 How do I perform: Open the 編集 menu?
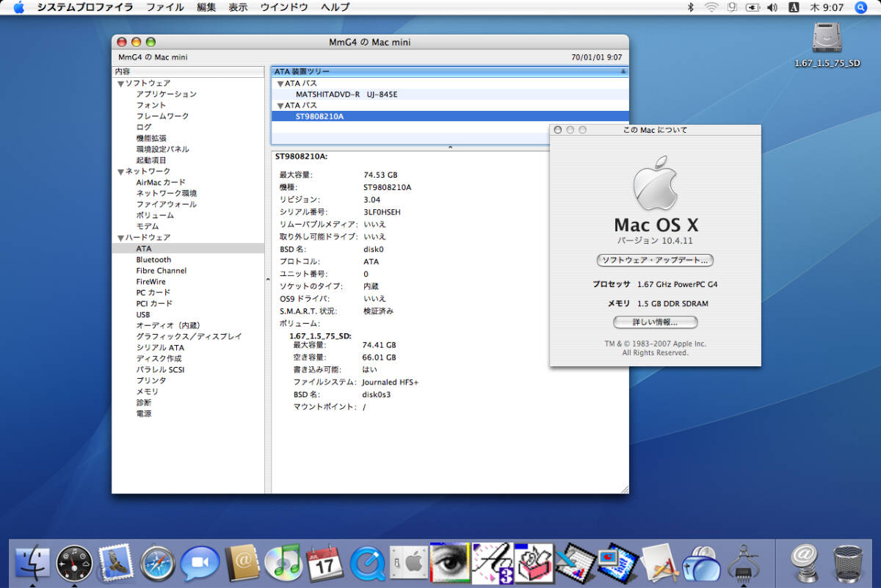tap(206, 7)
